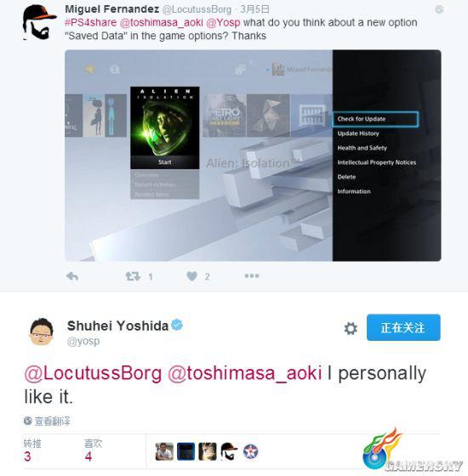Click the first liker's avatar thumbnail

[x=164, y=451]
